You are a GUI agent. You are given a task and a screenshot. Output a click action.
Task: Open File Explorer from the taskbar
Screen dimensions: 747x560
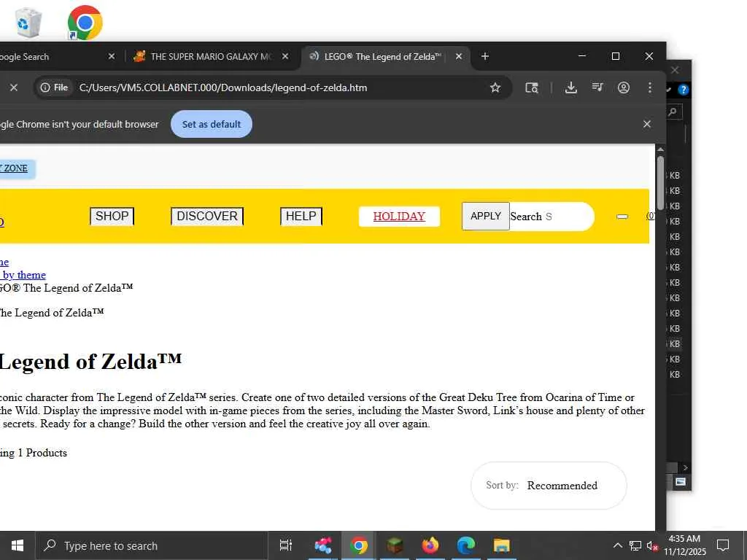tap(502, 545)
